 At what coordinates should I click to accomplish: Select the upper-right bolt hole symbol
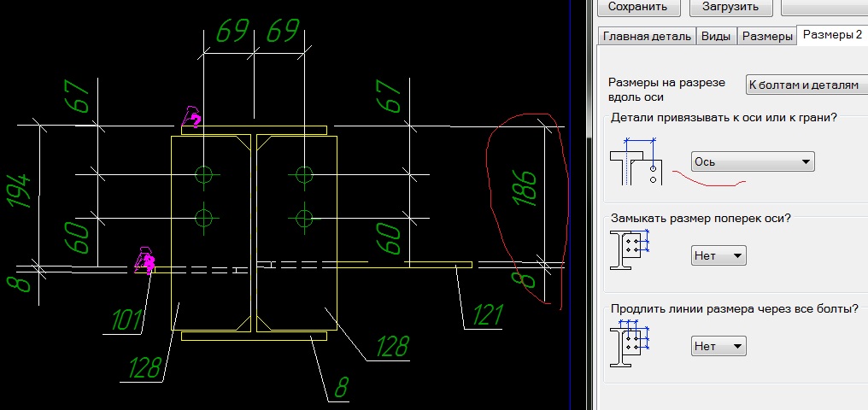[x=302, y=174]
